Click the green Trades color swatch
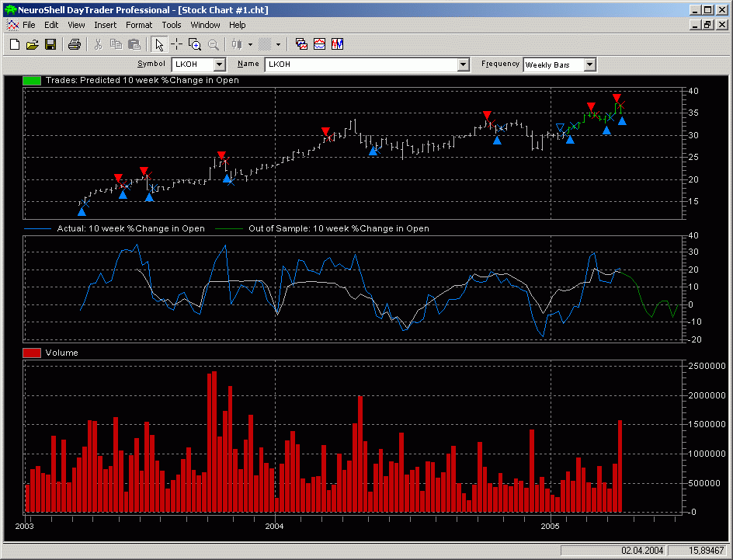733x560 pixels. (x=32, y=80)
